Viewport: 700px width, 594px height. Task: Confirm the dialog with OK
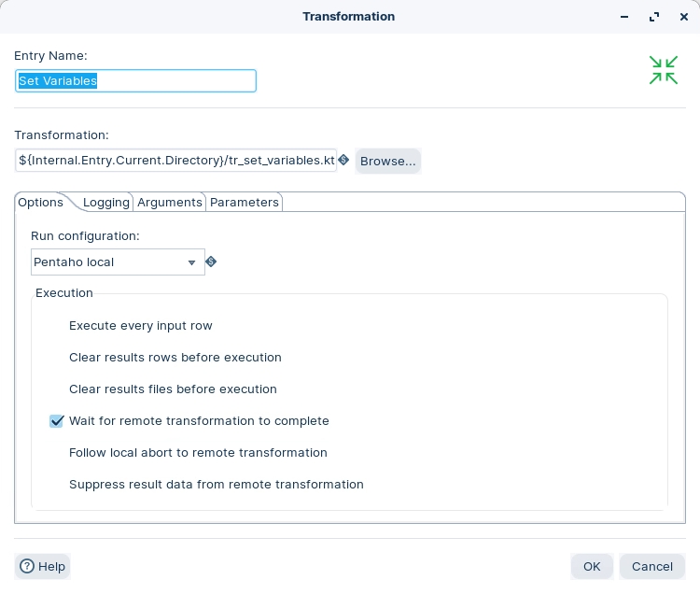pos(592,566)
